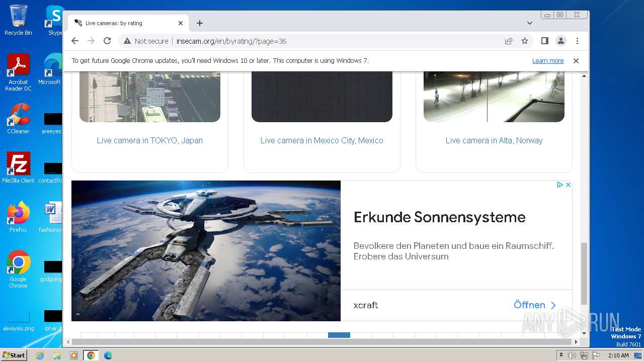View the Tokyo street camera thumbnail
This screenshot has height=362, width=644.
pyautogui.click(x=150, y=97)
